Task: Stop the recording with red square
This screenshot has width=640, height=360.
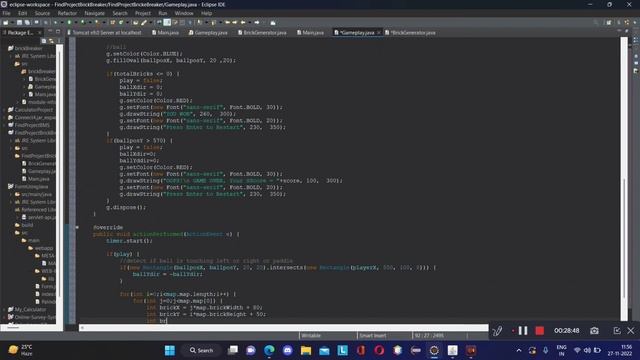Action: tap(540, 331)
